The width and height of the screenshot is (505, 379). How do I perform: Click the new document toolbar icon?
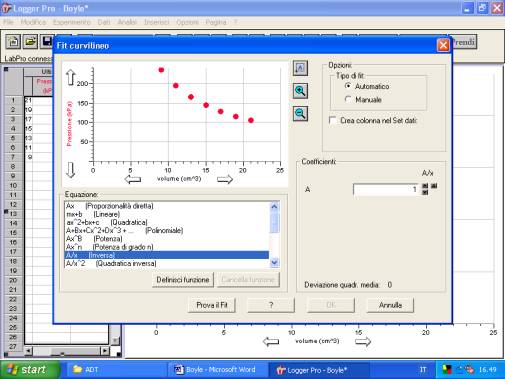(x=13, y=42)
